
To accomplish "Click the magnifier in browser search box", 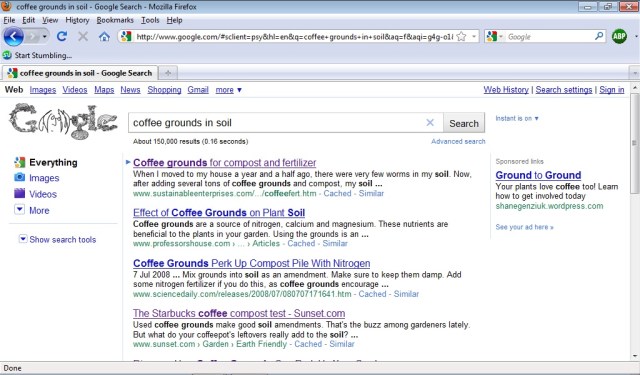I will 599,36.
